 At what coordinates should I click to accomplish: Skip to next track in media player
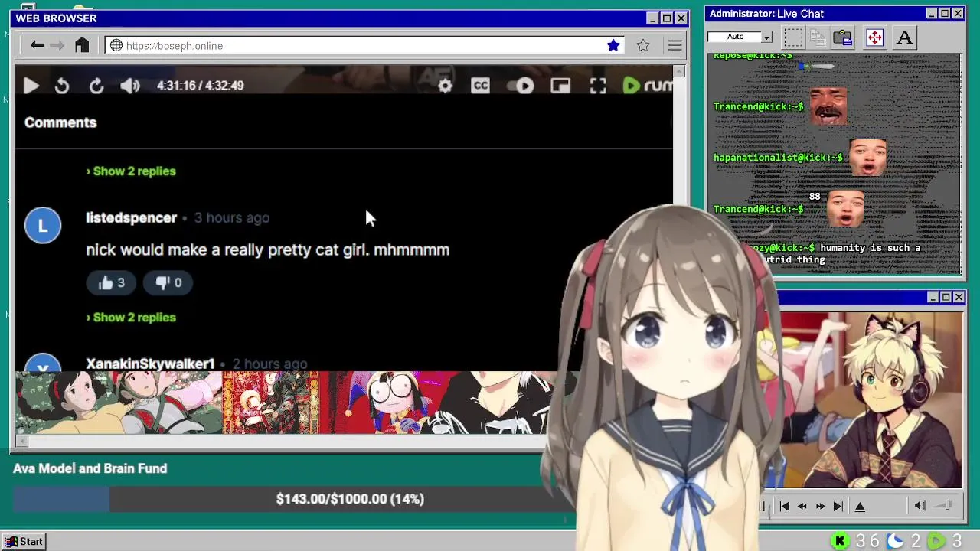click(x=838, y=506)
